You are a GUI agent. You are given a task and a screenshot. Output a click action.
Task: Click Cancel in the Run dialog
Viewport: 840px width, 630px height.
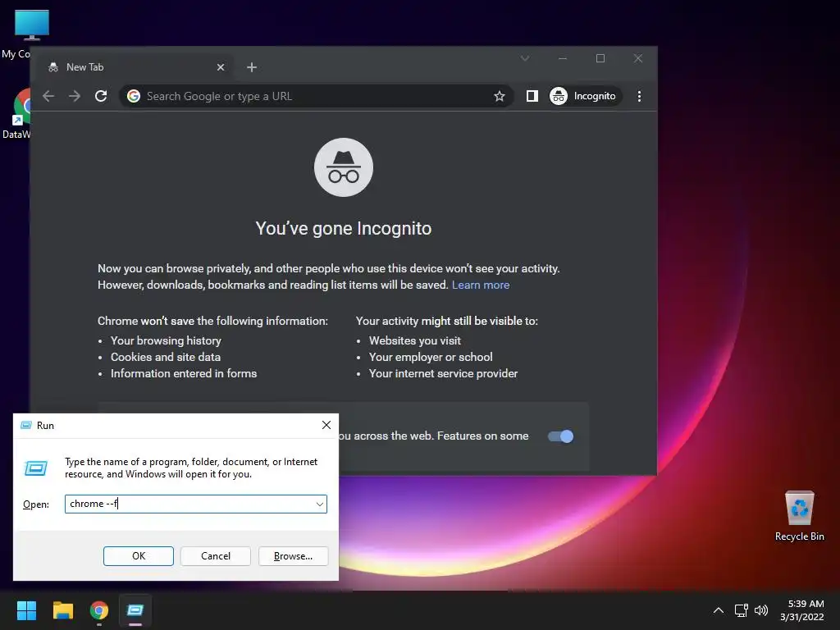(x=216, y=556)
